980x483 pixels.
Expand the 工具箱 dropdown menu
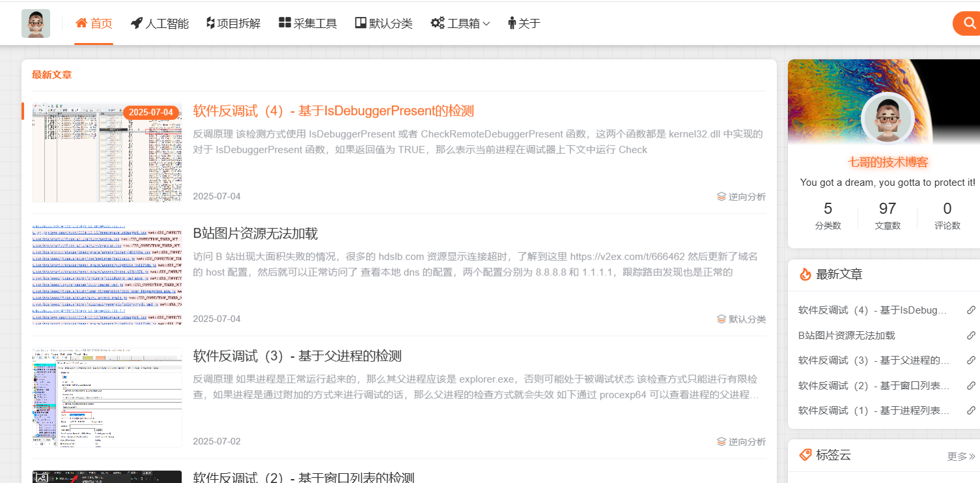click(460, 23)
